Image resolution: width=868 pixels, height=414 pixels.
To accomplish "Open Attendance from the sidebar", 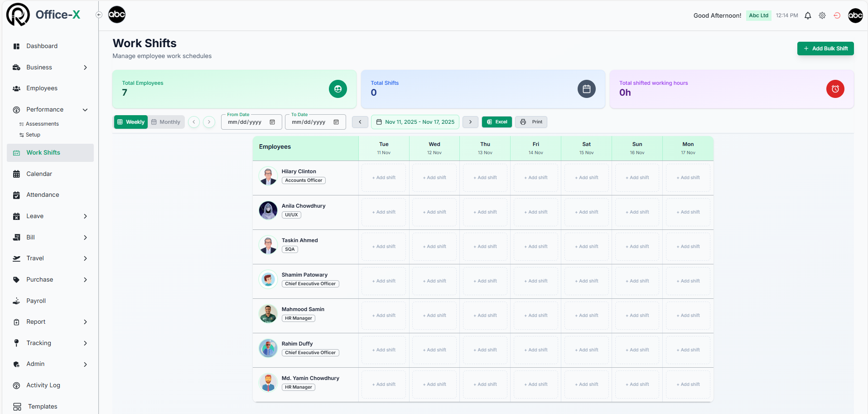I will coord(43,195).
